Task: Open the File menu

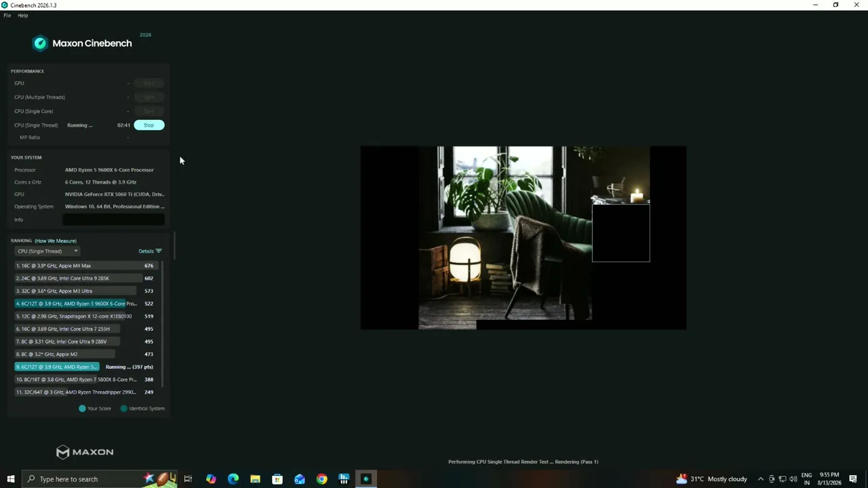Action: point(7,16)
